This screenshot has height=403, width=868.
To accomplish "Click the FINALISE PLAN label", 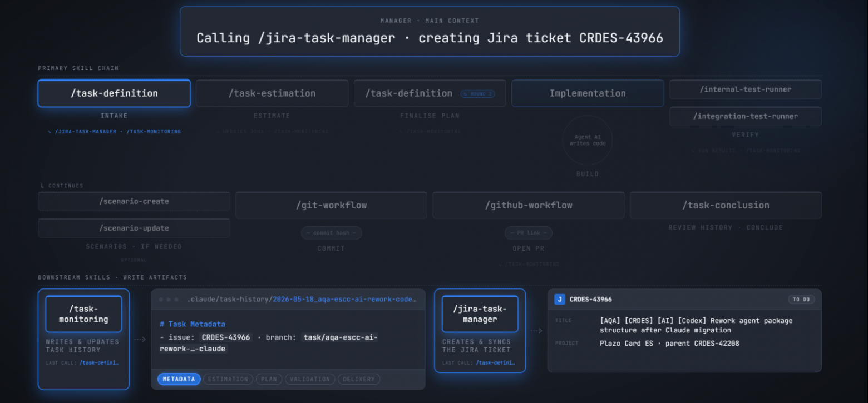I will point(430,116).
